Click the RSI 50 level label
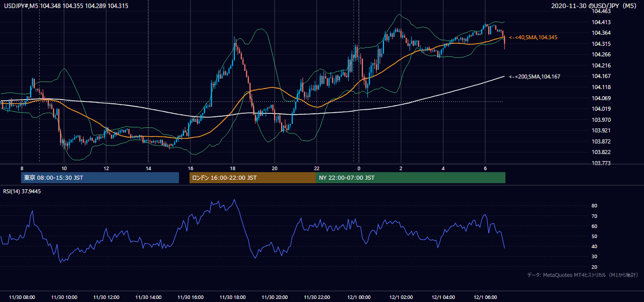 [x=594, y=236]
